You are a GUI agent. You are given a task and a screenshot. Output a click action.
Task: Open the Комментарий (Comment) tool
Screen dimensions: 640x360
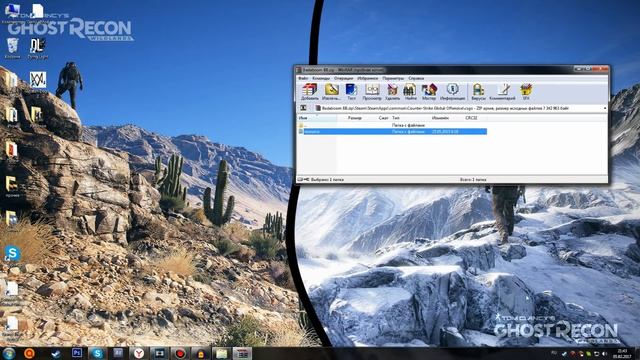pos(502,91)
